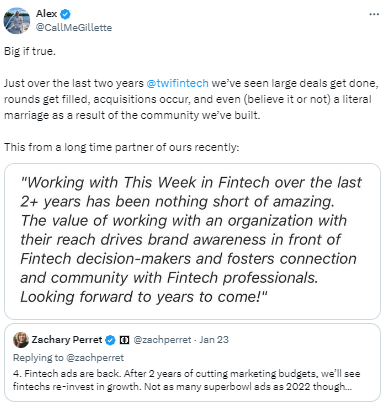Open Alex's profile via display name

point(47,14)
